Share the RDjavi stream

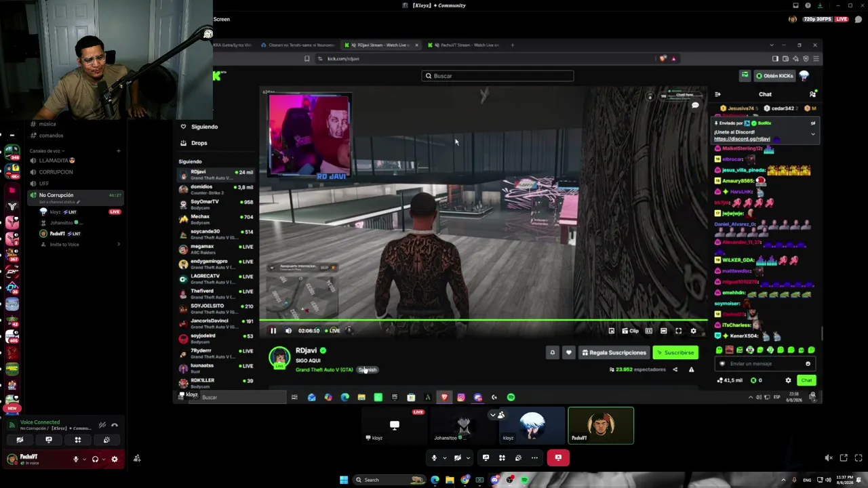pyautogui.click(x=675, y=369)
